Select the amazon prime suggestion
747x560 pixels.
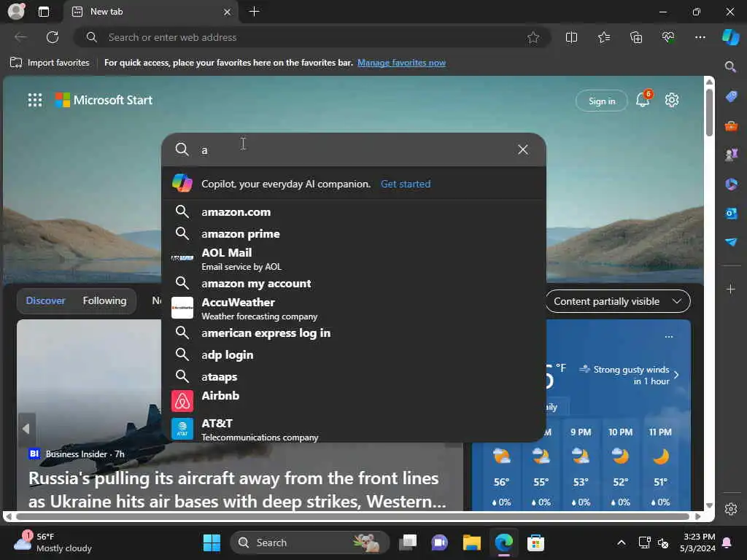click(354, 234)
